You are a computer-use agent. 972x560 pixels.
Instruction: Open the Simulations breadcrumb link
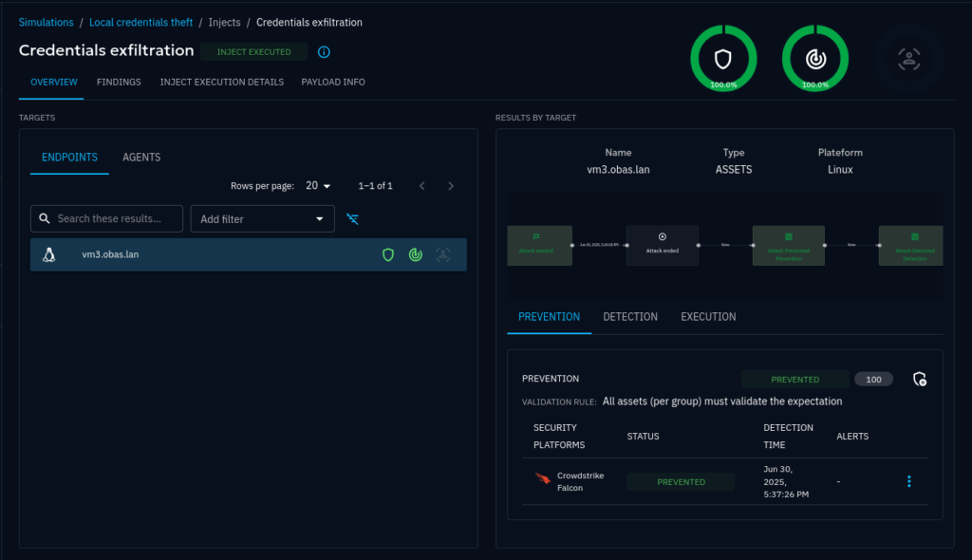click(x=46, y=22)
